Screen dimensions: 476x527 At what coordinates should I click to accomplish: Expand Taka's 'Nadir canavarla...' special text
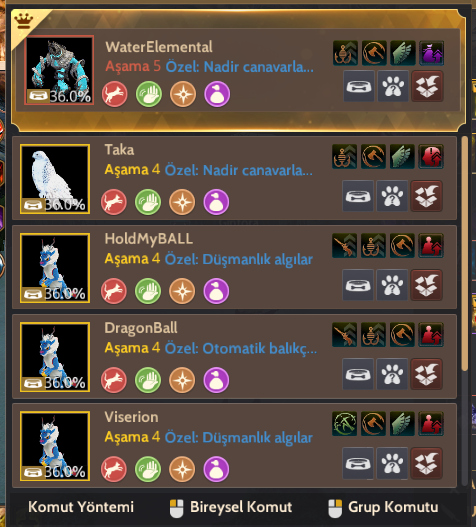pyautogui.click(x=239, y=170)
